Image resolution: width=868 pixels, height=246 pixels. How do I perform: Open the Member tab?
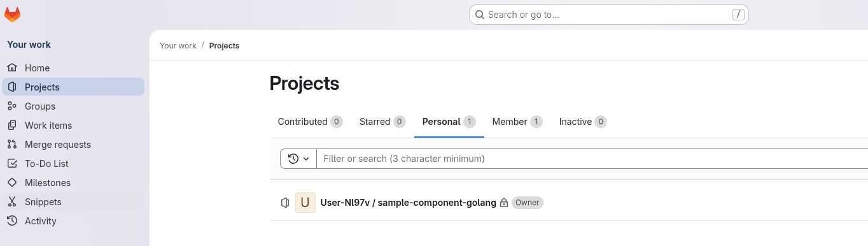pyautogui.click(x=517, y=122)
